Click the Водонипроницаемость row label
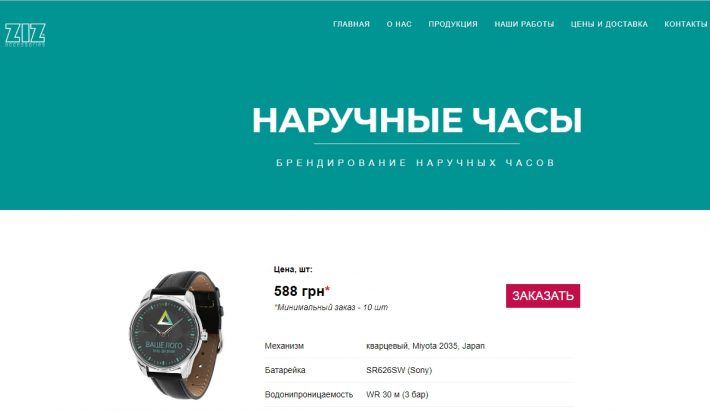 click(308, 394)
